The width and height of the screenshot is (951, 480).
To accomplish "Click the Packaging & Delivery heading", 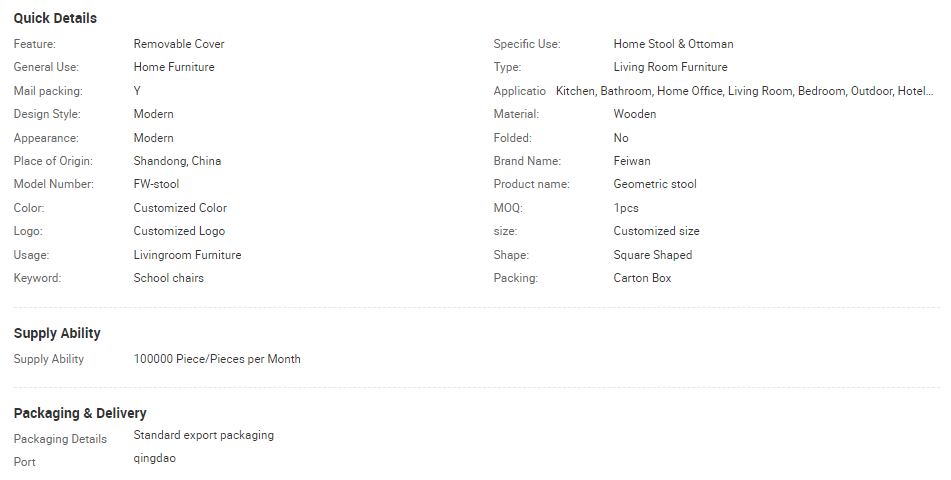I will click(80, 413).
